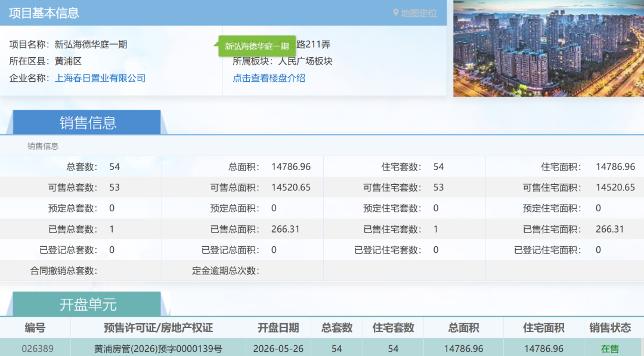Click the 可售住宅面积 value 14520.65

615,188
